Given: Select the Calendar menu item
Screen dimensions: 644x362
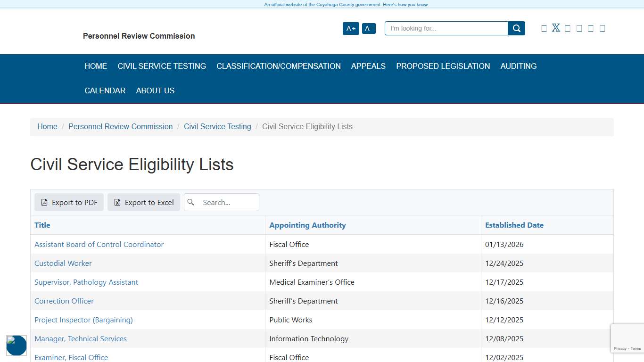Looking at the screenshot, I should [x=105, y=90].
